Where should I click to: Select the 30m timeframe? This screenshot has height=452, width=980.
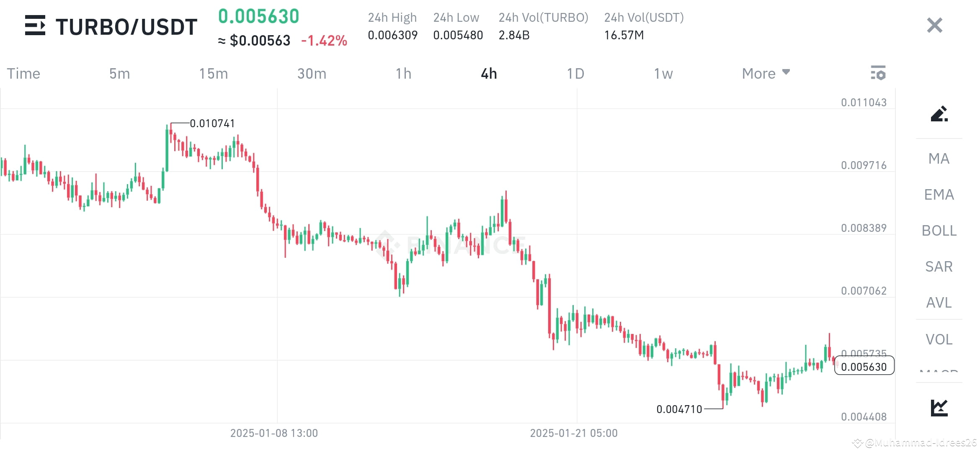pos(311,73)
